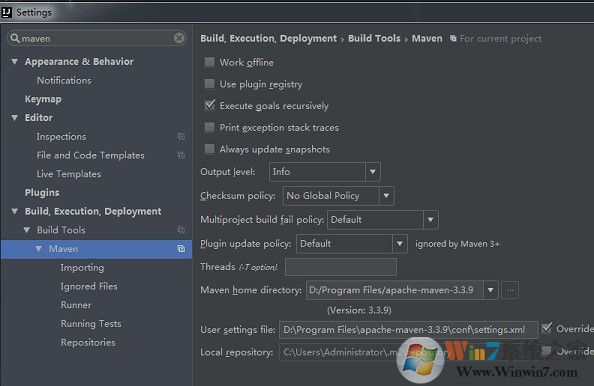
Task: Click project-level icon beside File and Code Templates
Action: (x=181, y=155)
